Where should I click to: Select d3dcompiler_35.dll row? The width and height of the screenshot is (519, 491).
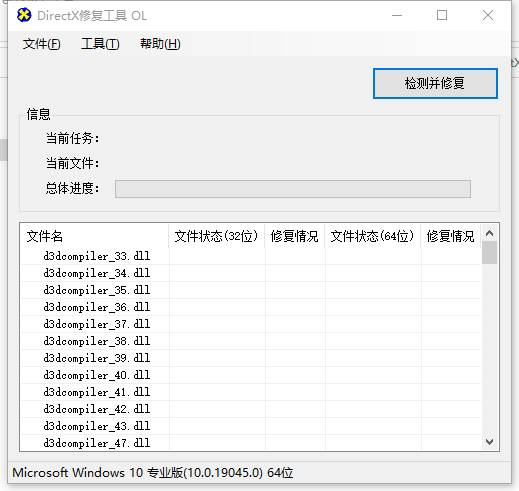[x=251, y=290]
